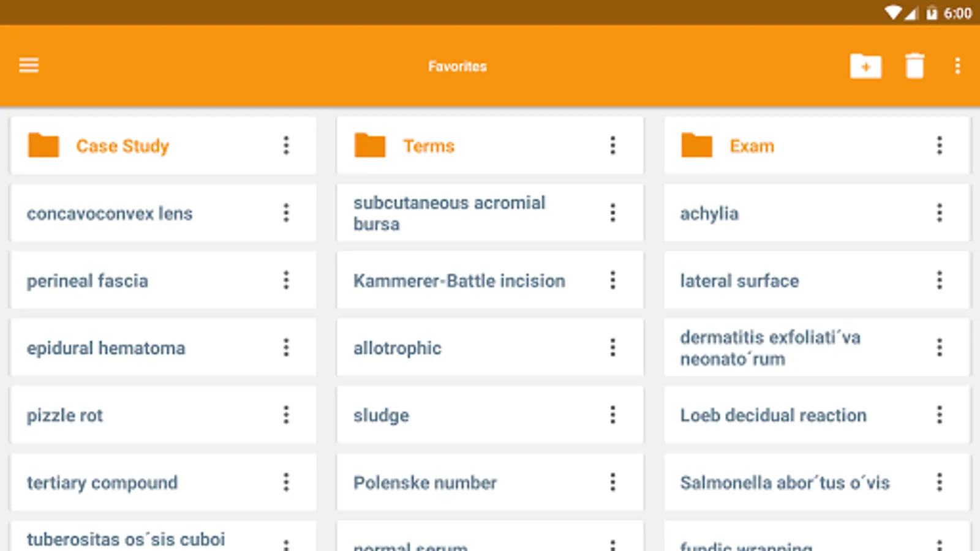Open the concavoconvex lens entry
The image size is (980, 551).
click(x=110, y=214)
